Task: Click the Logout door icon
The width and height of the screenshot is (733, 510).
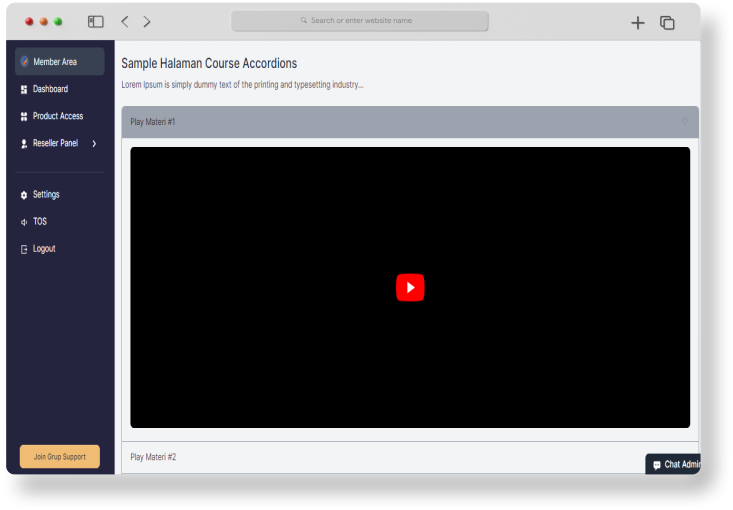Action: tap(24, 249)
